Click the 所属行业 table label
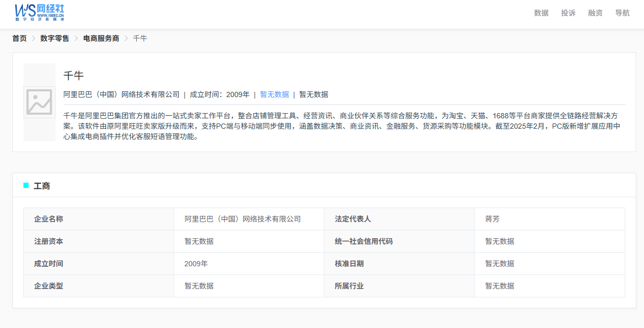This screenshot has height=328, width=644. click(x=349, y=286)
